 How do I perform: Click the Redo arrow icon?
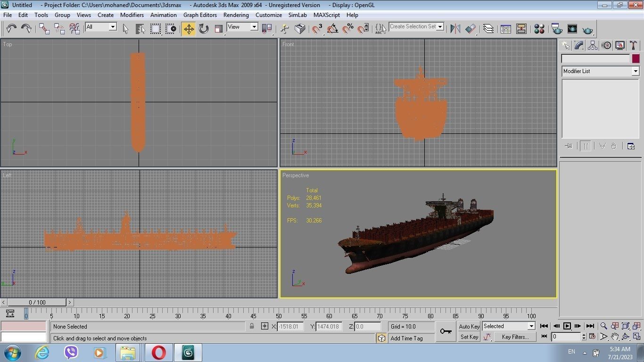tap(26, 29)
